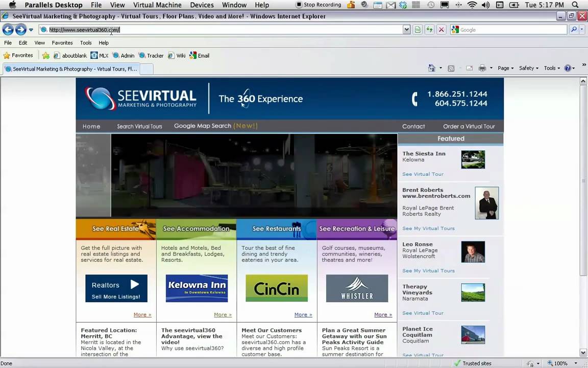
Task: Open the Page command bar menu
Action: click(x=505, y=68)
